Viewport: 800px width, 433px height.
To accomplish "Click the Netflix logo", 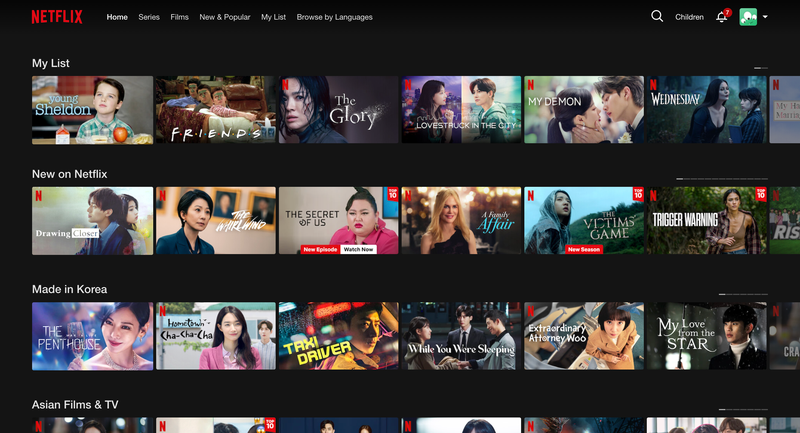I will coord(57,17).
